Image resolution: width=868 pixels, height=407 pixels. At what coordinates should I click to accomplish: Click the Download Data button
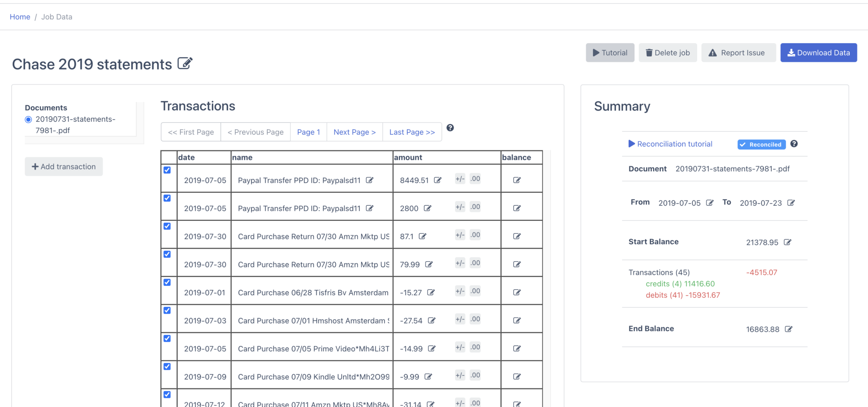(x=818, y=53)
